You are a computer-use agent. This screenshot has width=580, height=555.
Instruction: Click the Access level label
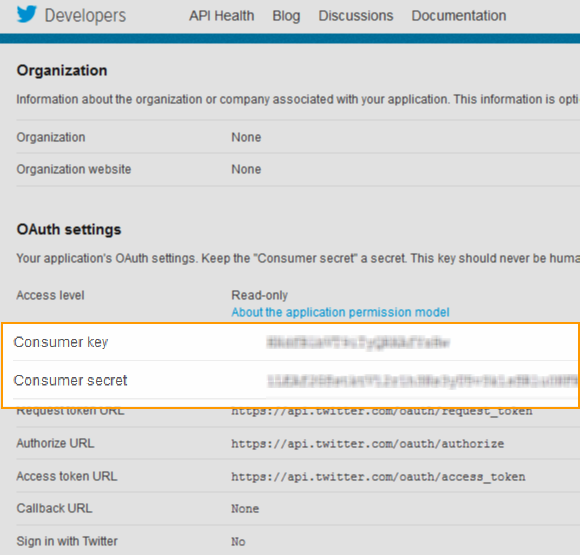pos(50,295)
